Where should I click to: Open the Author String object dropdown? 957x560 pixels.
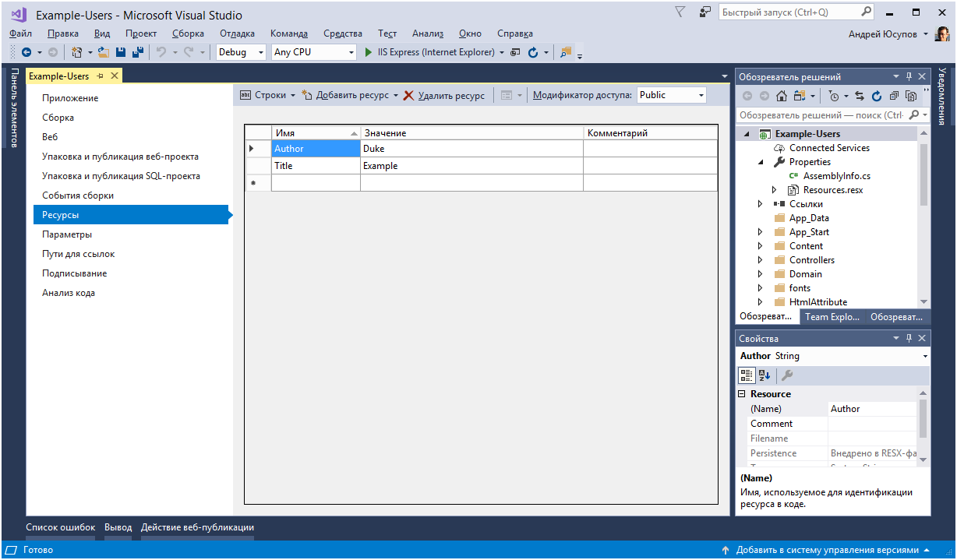pos(925,356)
